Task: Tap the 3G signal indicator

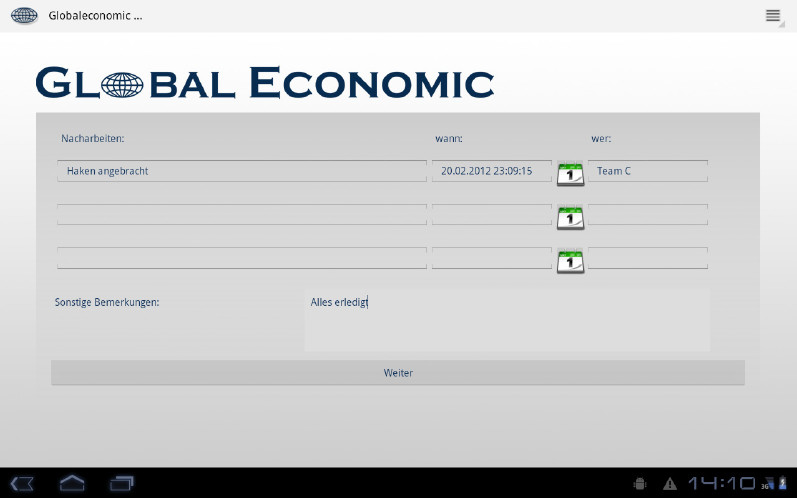Action: tap(767, 483)
